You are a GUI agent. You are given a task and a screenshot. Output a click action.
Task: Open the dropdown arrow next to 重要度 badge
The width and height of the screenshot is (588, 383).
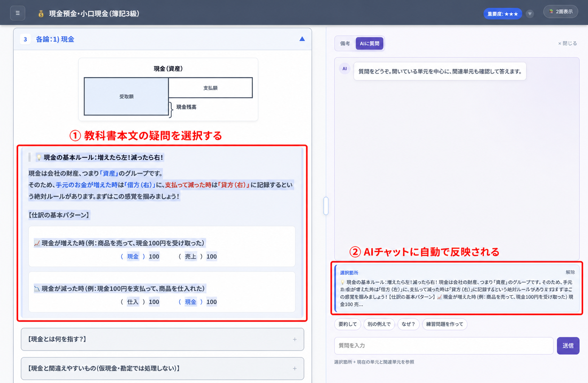pos(530,14)
